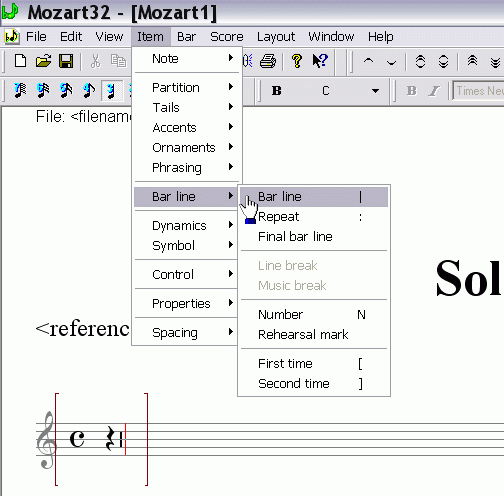The image size is (504, 496).
Task: Click the Mozart document icon in menu bar
Action: 12,36
